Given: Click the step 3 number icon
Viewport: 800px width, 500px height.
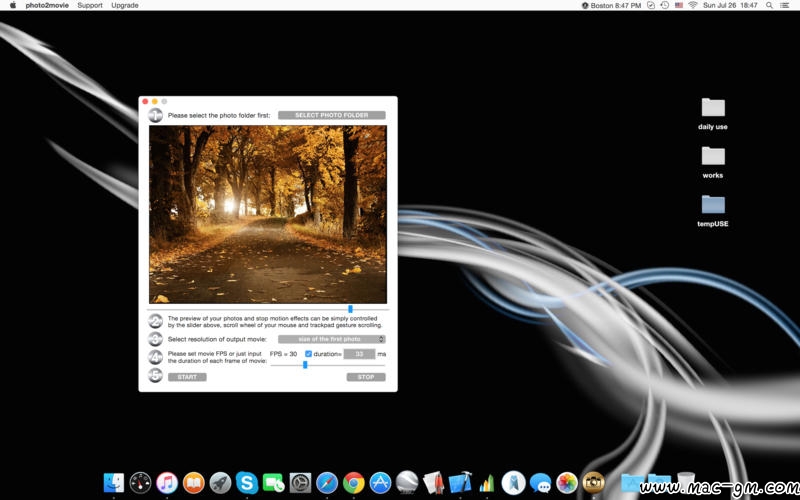Looking at the screenshot, I should (x=155, y=339).
